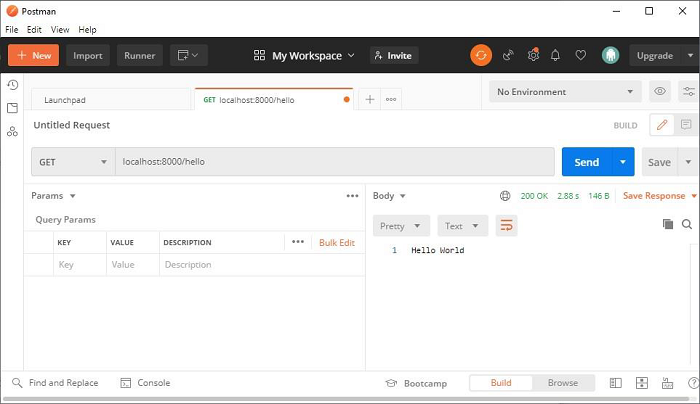The image size is (700, 404).
Task: Expand the Send options arrow
Action: coord(623,162)
